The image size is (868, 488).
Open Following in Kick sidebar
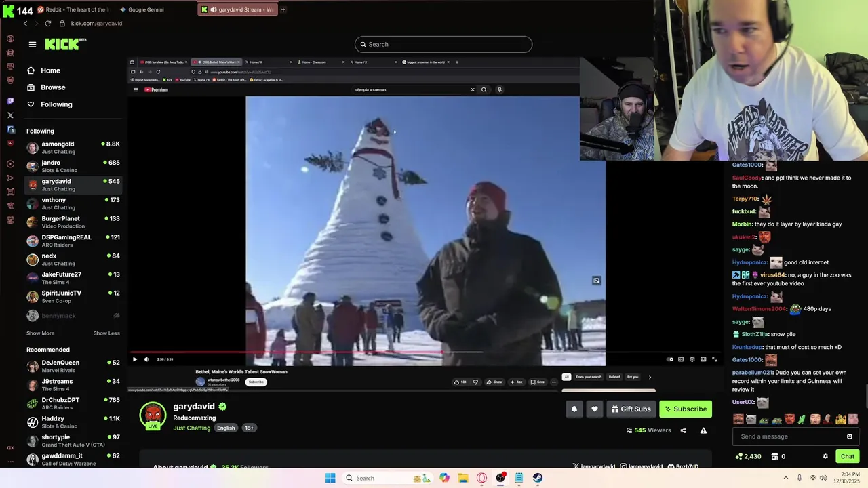(x=56, y=104)
